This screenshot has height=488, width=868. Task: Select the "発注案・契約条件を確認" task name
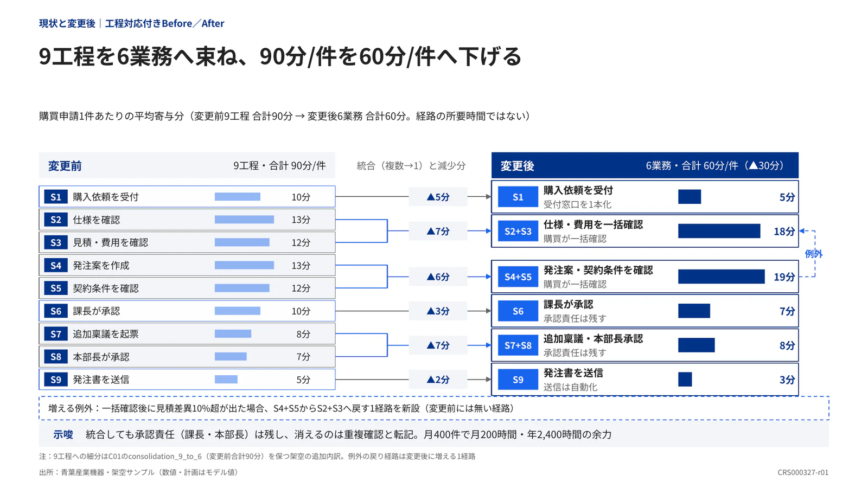coord(598,270)
